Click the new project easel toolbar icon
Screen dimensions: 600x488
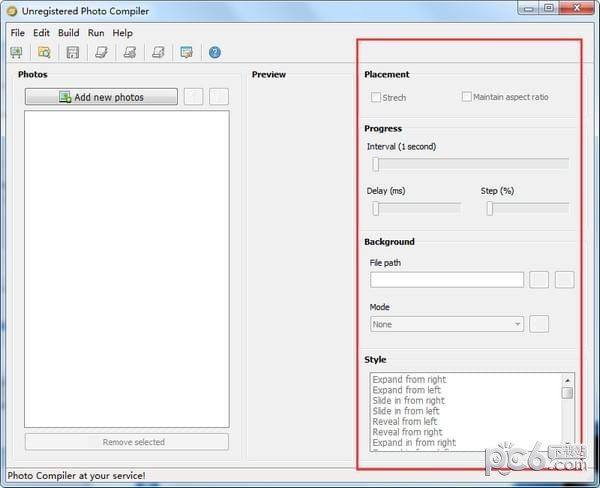coord(16,52)
